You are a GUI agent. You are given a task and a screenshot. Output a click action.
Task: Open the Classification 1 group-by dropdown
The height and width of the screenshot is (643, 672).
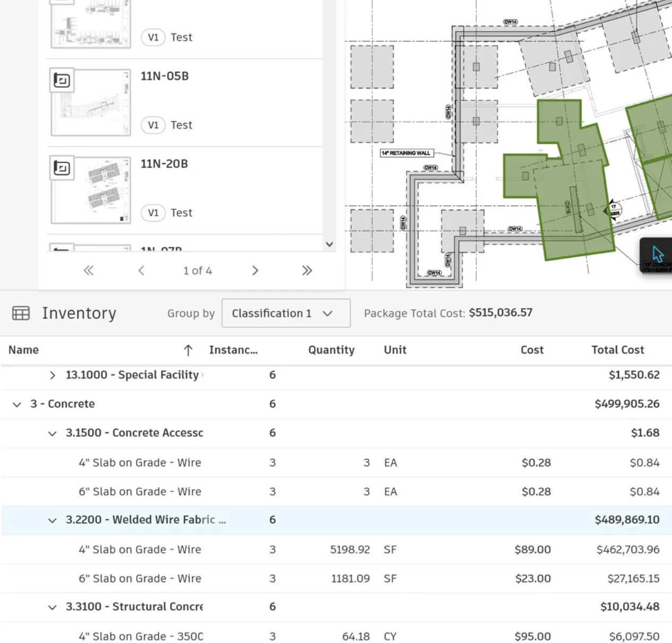coord(285,314)
